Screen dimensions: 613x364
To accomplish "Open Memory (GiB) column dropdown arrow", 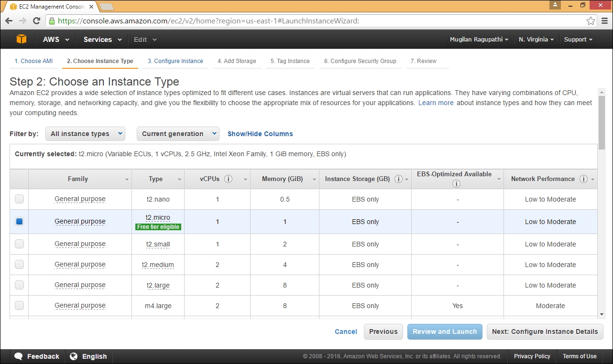I will pyautogui.click(x=315, y=180).
